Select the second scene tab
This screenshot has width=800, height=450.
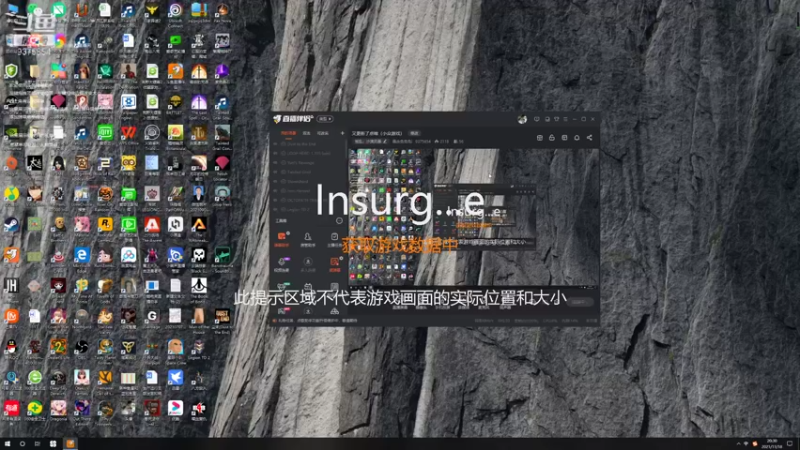click(307, 133)
